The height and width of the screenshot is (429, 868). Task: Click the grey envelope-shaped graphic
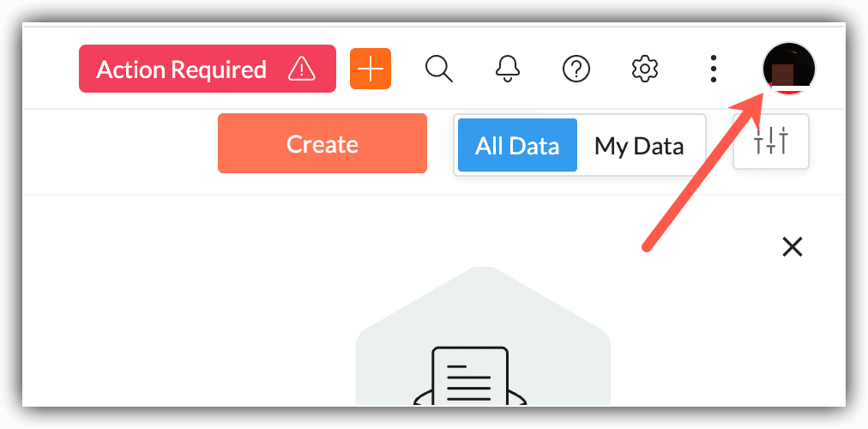click(x=483, y=336)
